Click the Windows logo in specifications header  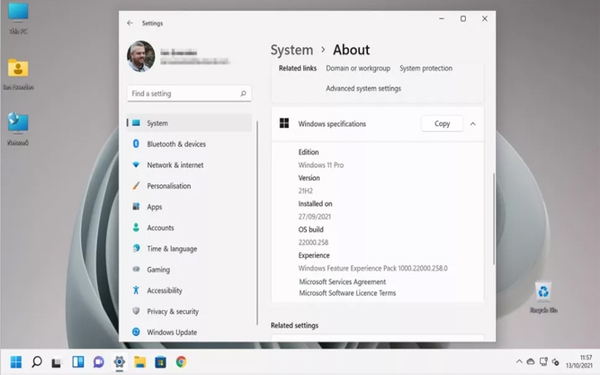[x=284, y=123]
